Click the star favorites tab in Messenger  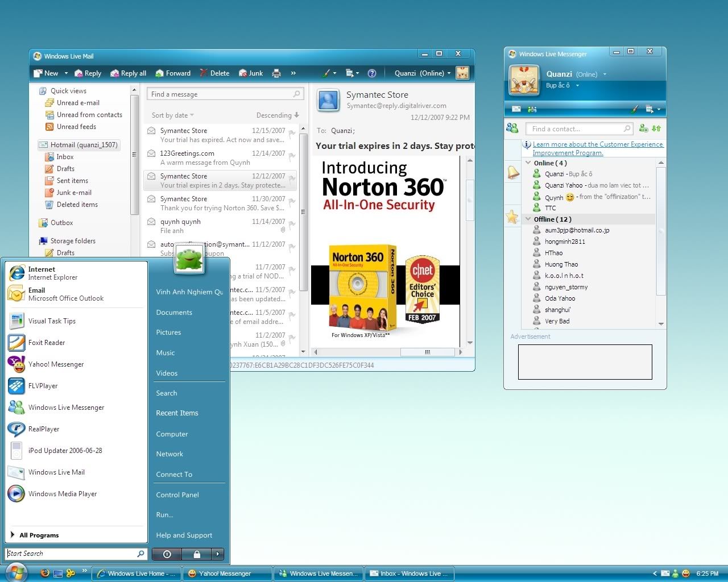pos(512,217)
